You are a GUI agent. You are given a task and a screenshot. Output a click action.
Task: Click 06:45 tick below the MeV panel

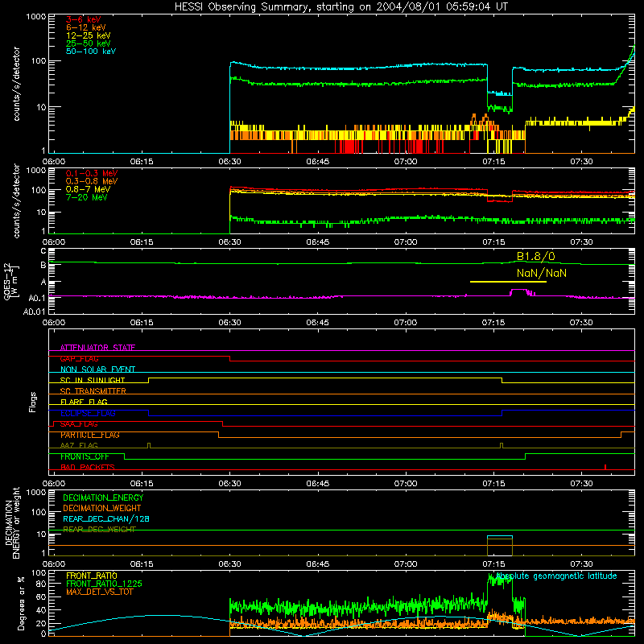tap(317, 242)
